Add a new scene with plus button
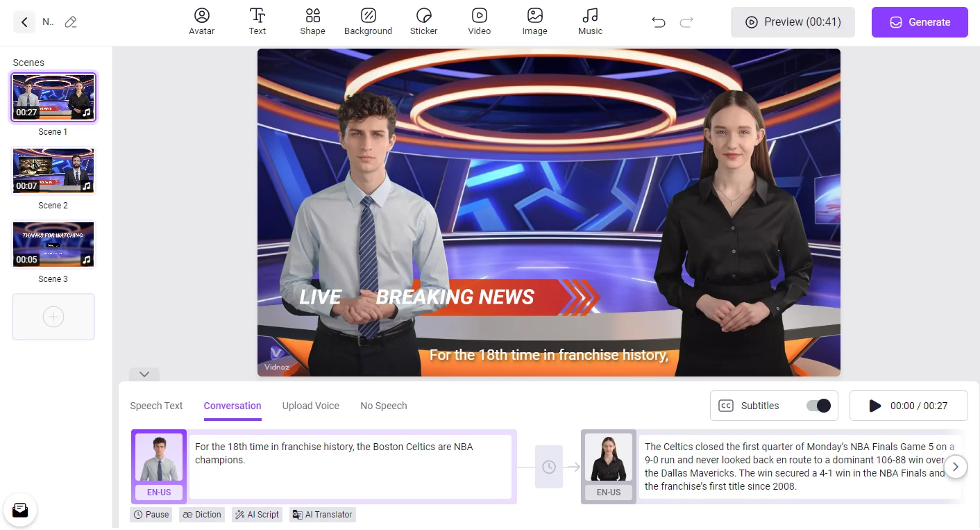The width and height of the screenshot is (980, 530). point(53,317)
